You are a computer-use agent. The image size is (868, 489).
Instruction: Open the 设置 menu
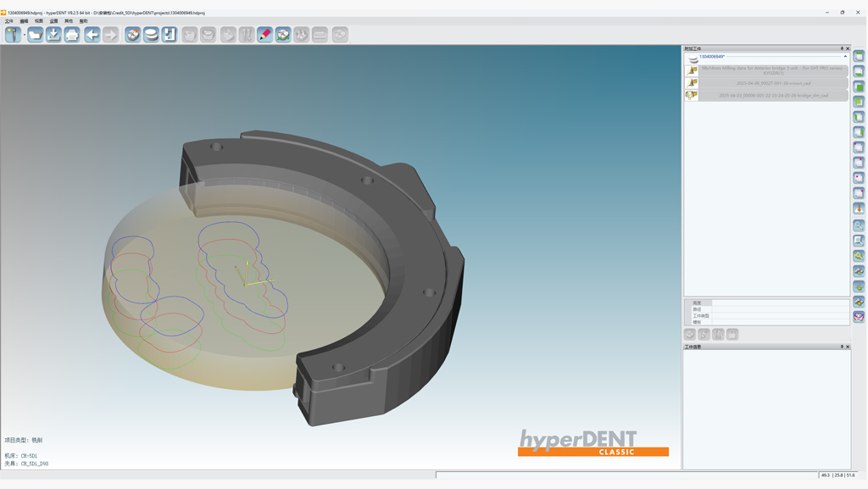click(x=53, y=21)
